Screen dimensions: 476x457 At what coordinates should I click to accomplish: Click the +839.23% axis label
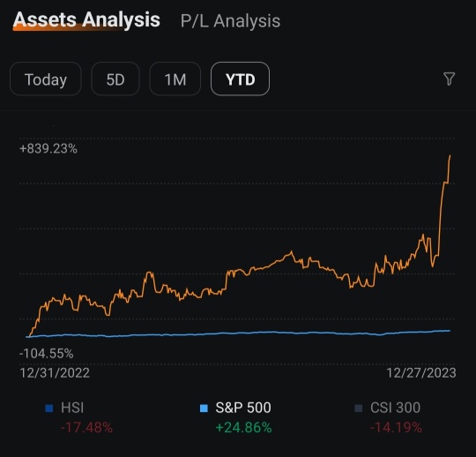pos(48,149)
